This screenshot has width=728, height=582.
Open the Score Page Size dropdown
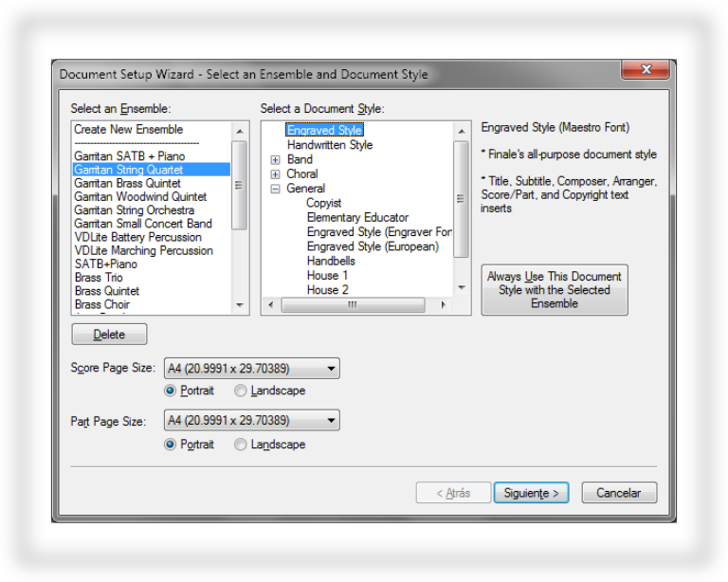point(331,369)
